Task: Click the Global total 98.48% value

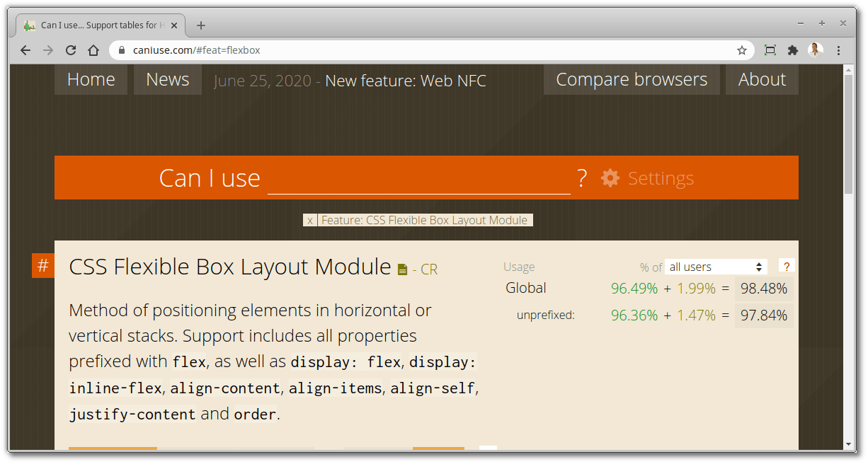Action: point(764,289)
